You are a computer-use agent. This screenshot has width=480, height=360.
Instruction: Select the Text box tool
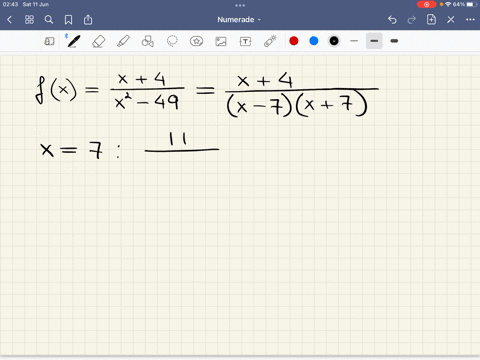[x=245, y=41]
